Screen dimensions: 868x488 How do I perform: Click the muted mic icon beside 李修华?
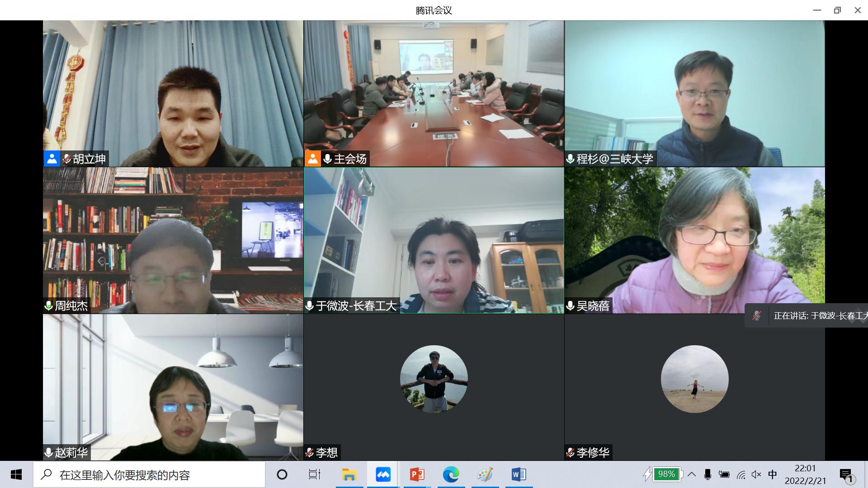[571, 452]
